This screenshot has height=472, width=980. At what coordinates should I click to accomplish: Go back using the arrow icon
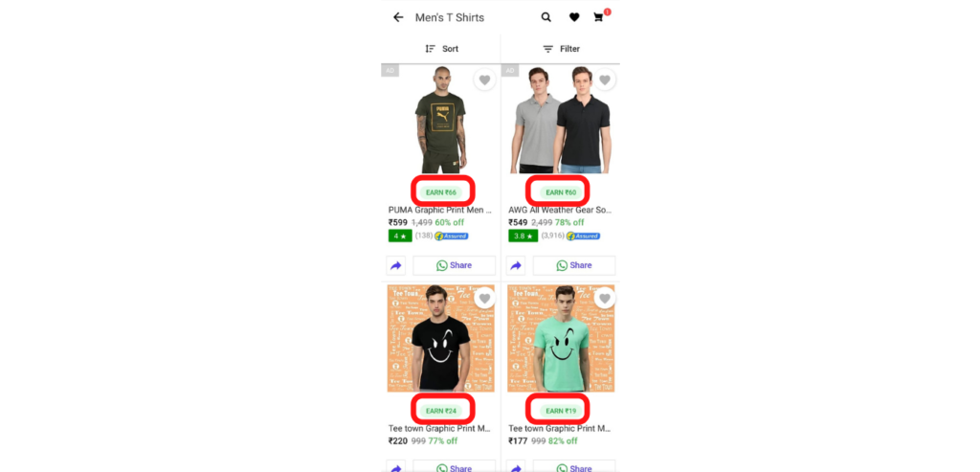coord(398,17)
